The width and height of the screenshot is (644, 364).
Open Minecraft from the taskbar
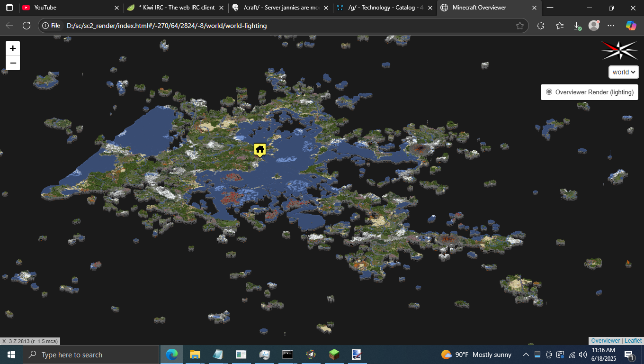334,355
